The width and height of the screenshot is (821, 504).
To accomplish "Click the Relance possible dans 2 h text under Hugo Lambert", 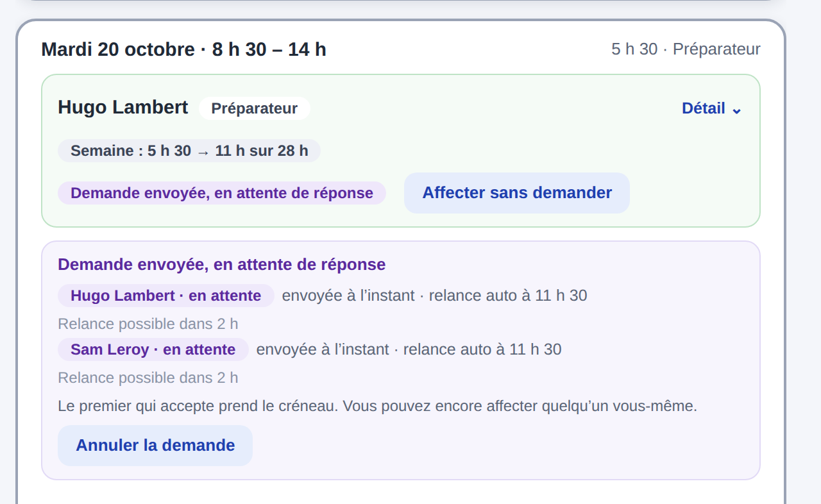I will (x=148, y=324).
